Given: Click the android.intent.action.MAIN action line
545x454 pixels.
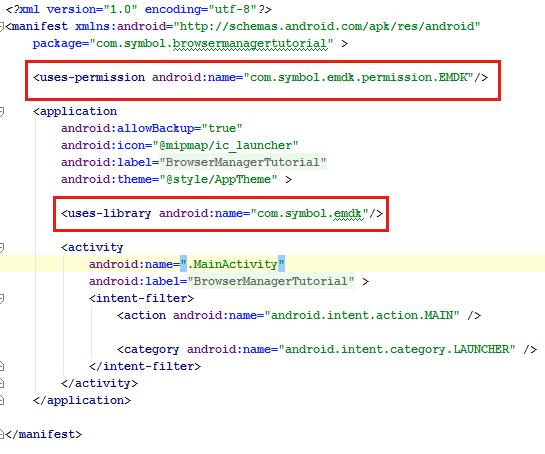Looking at the screenshot, I should coord(299,316).
